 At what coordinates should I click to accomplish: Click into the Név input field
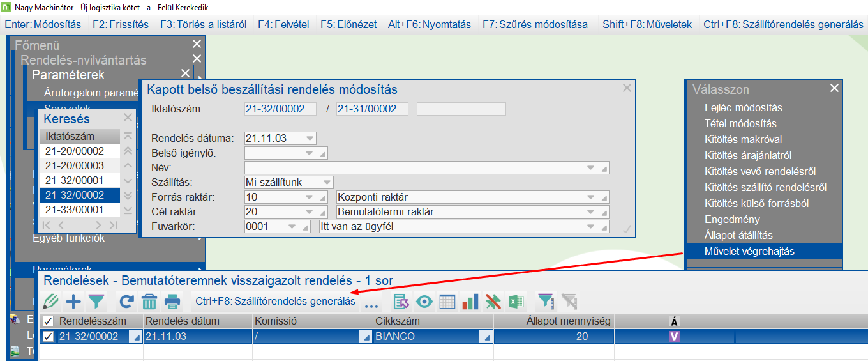point(427,167)
